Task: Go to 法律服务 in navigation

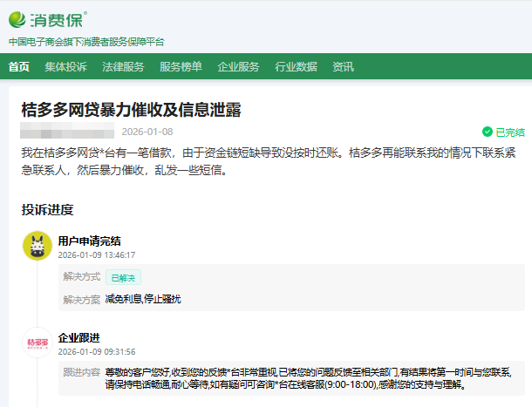Action: [123, 67]
